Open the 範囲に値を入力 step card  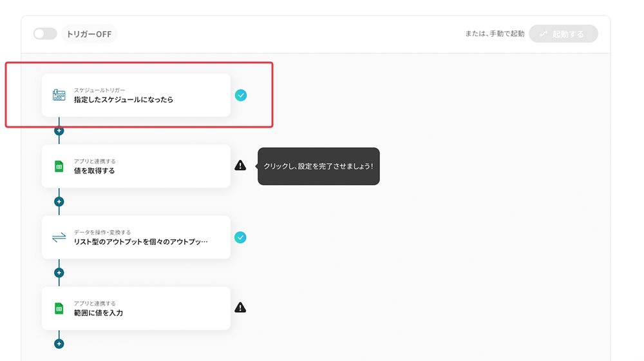coord(136,308)
